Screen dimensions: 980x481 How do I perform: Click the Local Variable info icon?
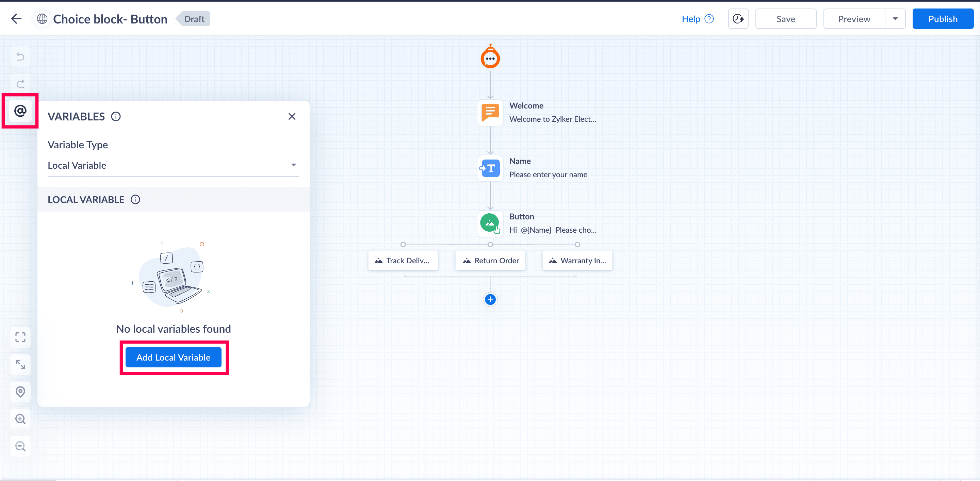[x=135, y=200]
